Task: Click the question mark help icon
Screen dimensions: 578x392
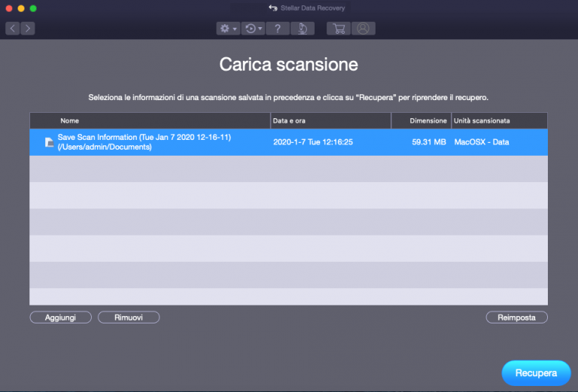Action: (x=278, y=29)
